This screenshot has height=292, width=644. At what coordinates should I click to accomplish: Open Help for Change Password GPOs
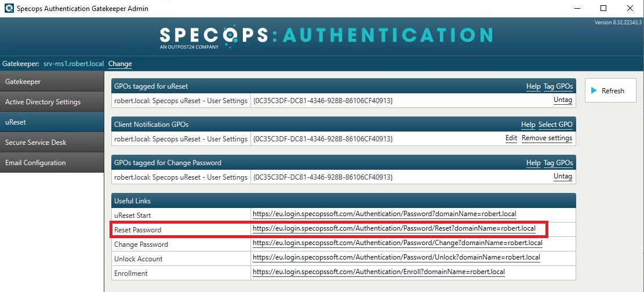click(533, 163)
